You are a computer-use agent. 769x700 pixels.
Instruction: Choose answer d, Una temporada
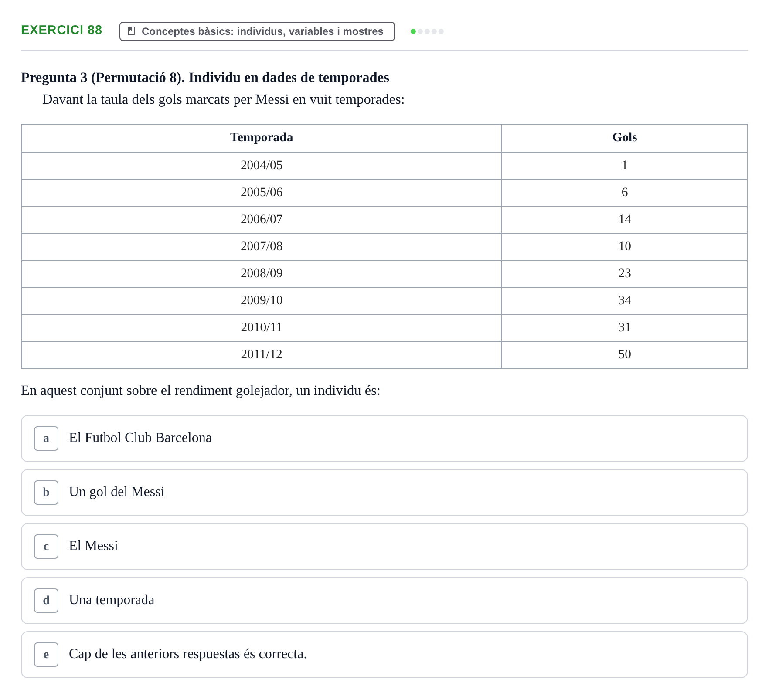click(384, 601)
